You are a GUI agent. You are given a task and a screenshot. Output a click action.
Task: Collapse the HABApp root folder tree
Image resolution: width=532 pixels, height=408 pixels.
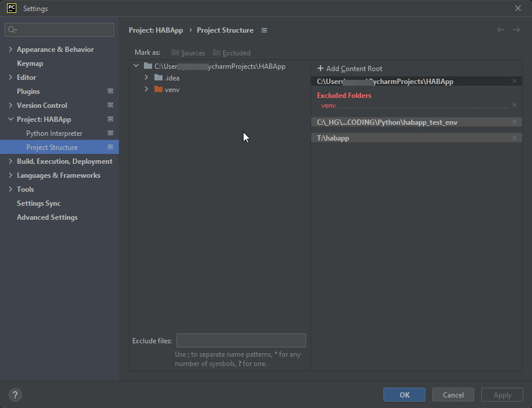[136, 66]
